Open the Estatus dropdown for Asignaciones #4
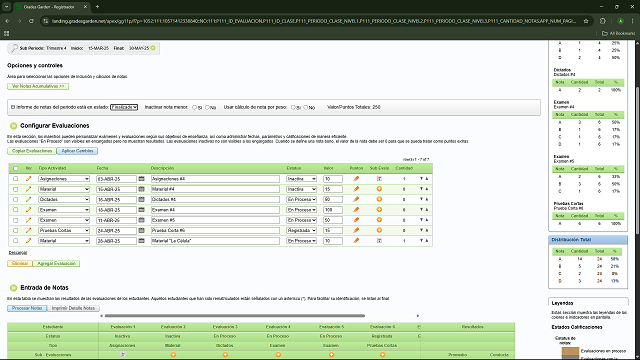 click(x=301, y=179)
